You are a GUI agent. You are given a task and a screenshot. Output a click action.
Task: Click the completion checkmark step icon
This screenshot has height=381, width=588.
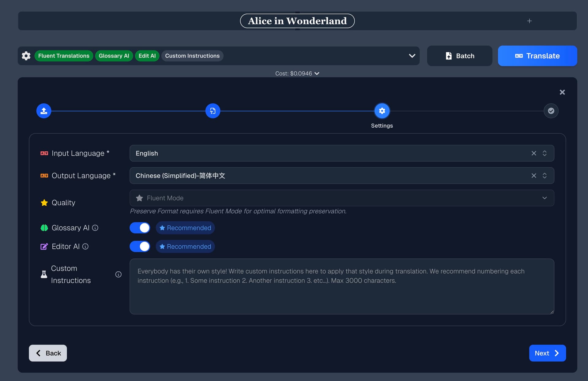(x=551, y=110)
